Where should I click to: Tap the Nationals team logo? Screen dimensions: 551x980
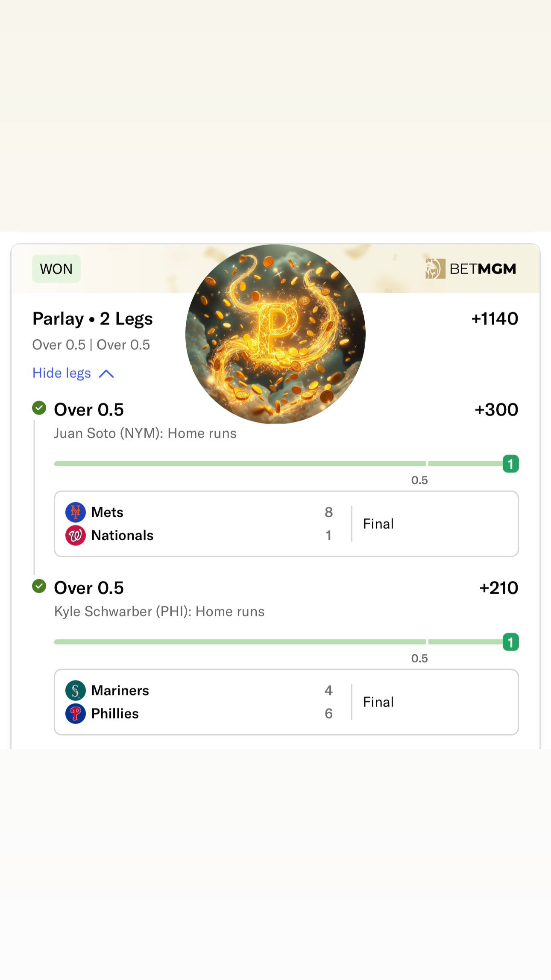(x=76, y=536)
